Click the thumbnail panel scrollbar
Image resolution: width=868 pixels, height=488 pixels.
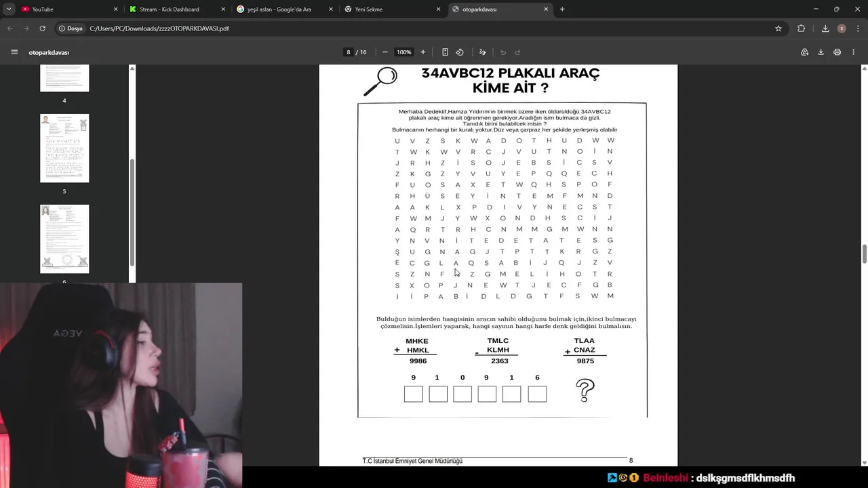(x=132, y=213)
